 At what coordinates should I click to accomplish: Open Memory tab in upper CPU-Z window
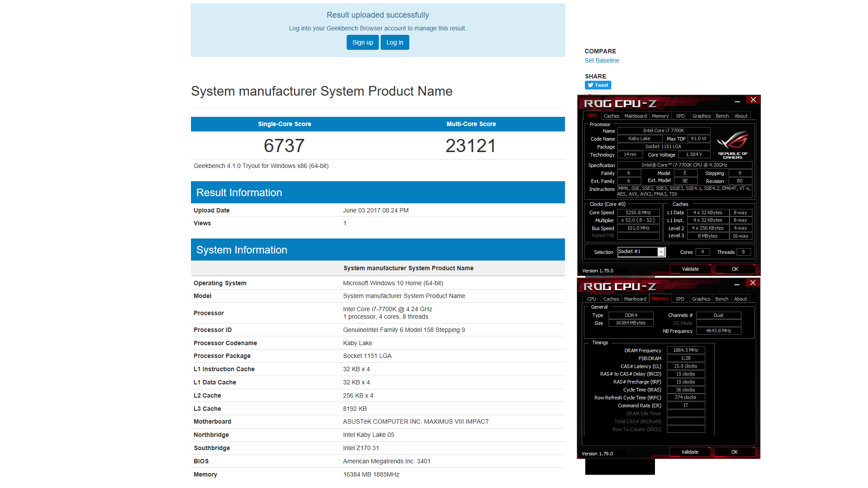660,116
